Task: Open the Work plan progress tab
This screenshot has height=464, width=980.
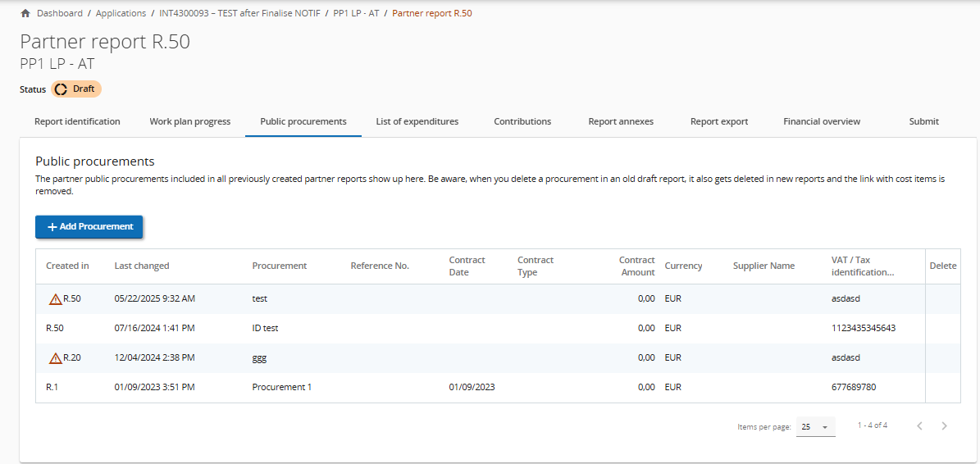Action: point(189,121)
